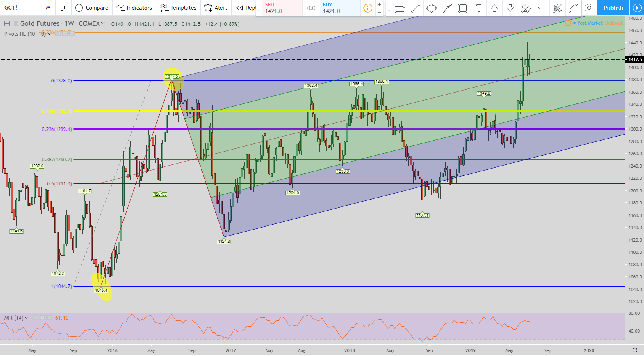
Task: Toggle visibility of Pivots HL indicator
Action: (x=58, y=34)
